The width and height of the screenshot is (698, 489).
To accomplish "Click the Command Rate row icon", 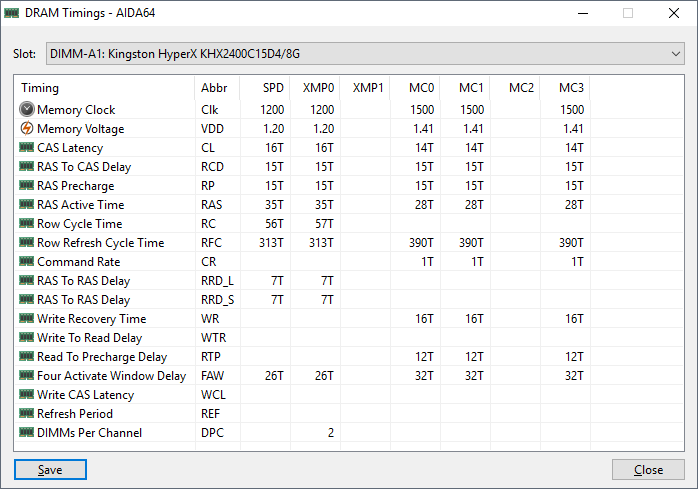I will click(27, 262).
